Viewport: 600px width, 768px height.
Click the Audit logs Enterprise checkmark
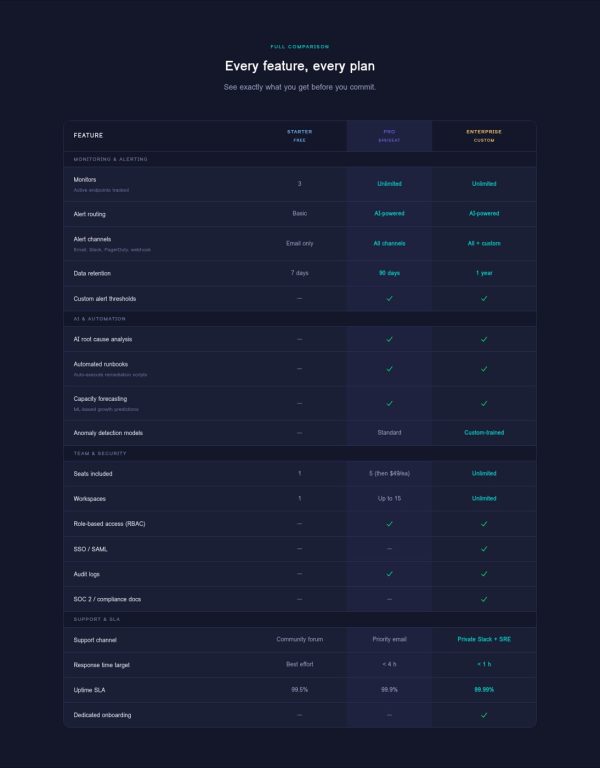(484, 574)
